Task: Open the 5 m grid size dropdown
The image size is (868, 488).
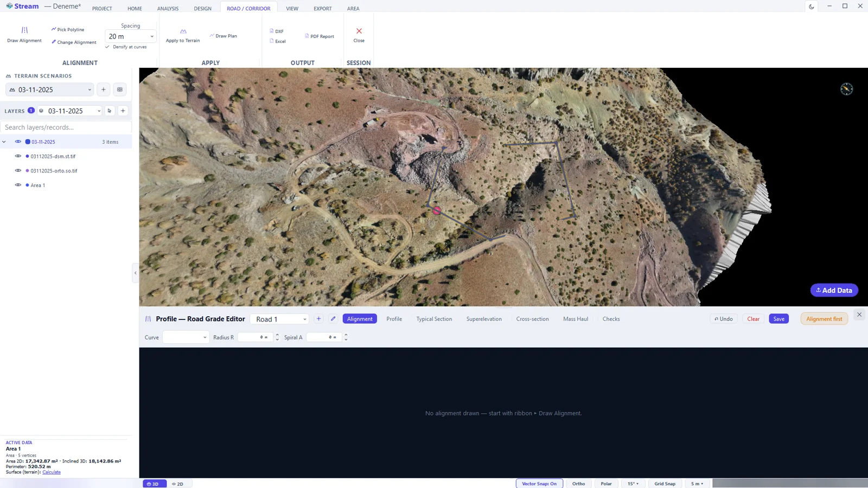Action: (697, 484)
